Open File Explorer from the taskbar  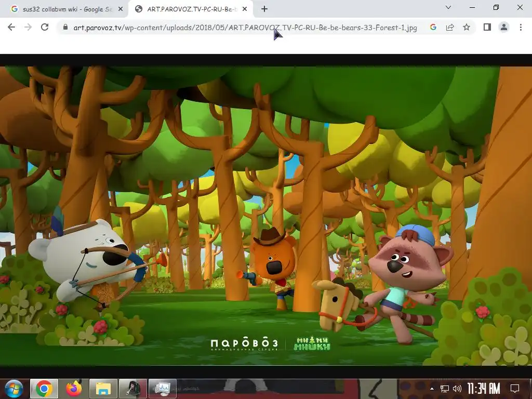tap(103, 389)
